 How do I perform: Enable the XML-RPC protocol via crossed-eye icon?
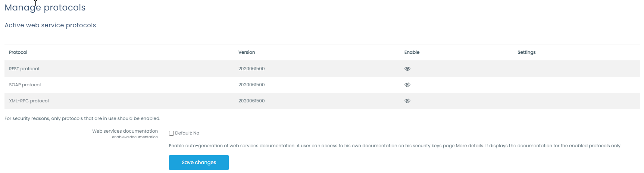(x=407, y=101)
